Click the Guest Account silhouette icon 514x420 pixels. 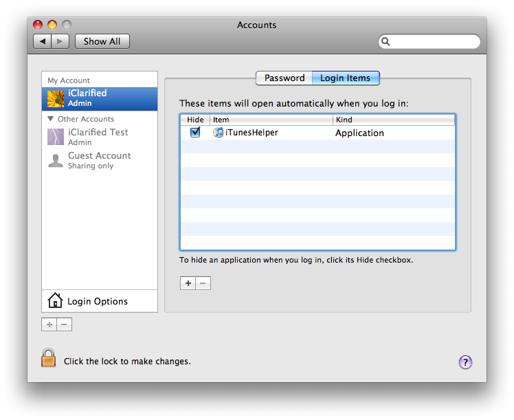[56, 160]
